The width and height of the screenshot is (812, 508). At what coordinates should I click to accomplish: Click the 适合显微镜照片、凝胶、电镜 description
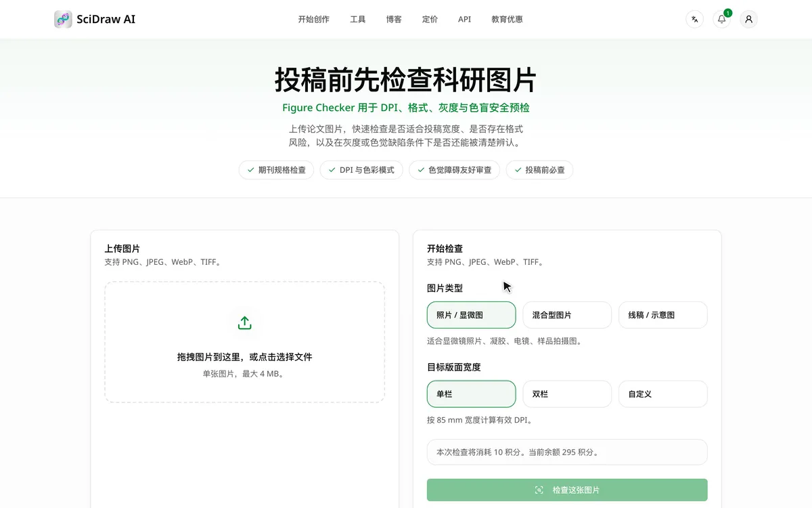click(x=505, y=341)
